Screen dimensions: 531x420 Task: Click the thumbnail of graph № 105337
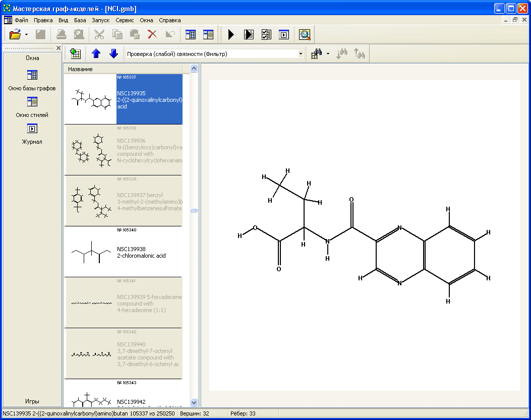point(91,99)
